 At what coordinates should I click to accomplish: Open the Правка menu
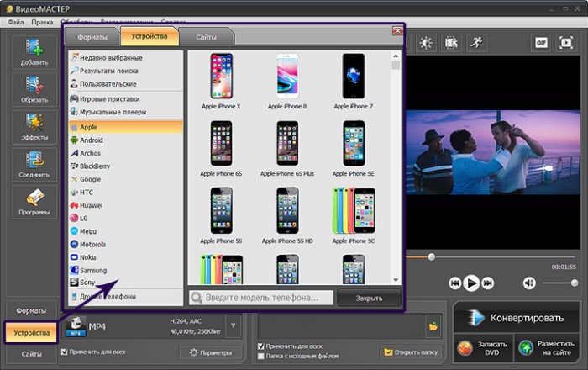click(x=42, y=22)
